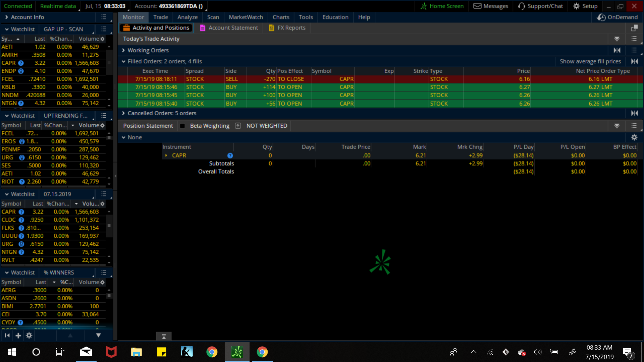Click the add gadget plus icon

coord(18,336)
